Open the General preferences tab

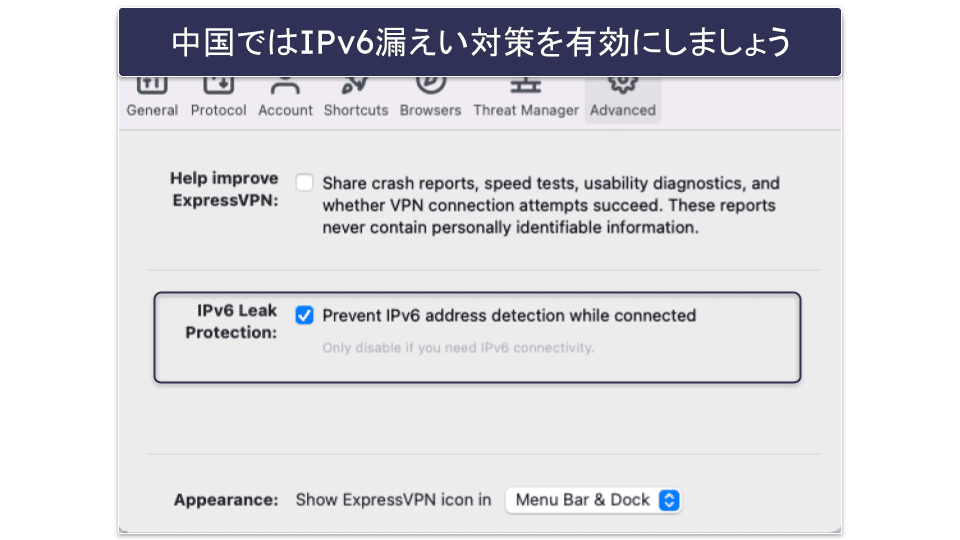coord(152,99)
